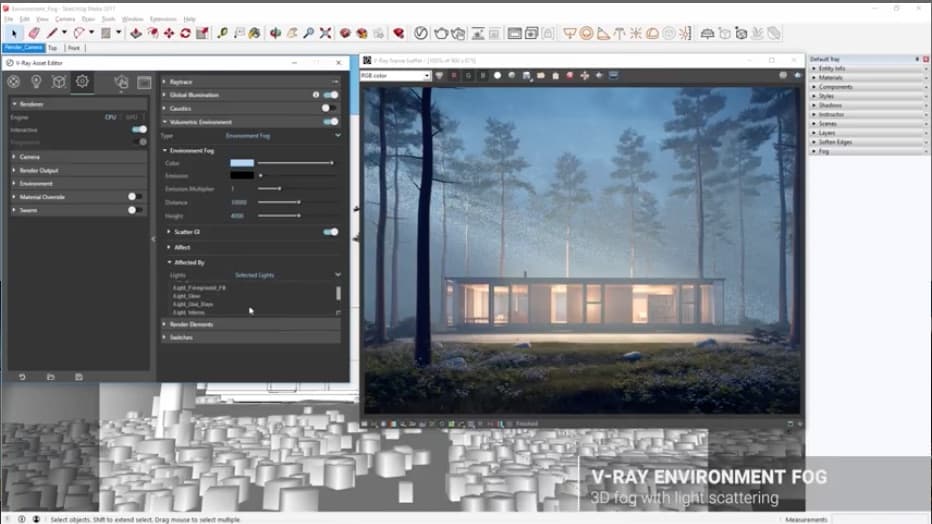Open V-Ray Materials tab sphere icon
This screenshot has width=932, height=524.
coord(14,81)
